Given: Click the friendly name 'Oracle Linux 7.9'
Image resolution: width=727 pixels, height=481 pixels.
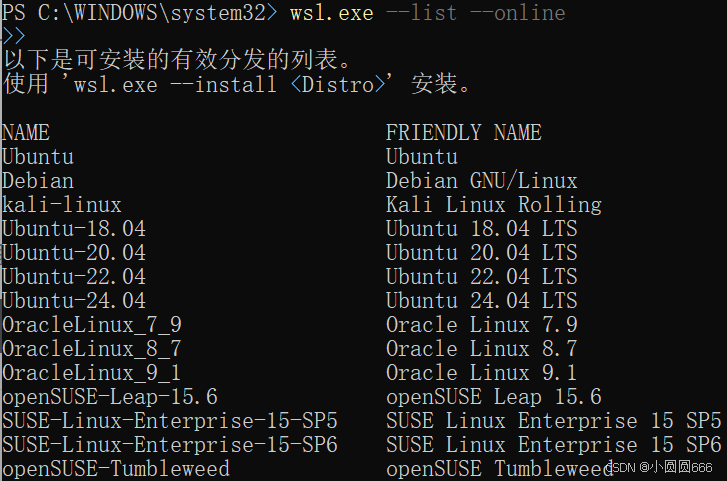Looking at the screenshot, I should click(x=482, y=325).
